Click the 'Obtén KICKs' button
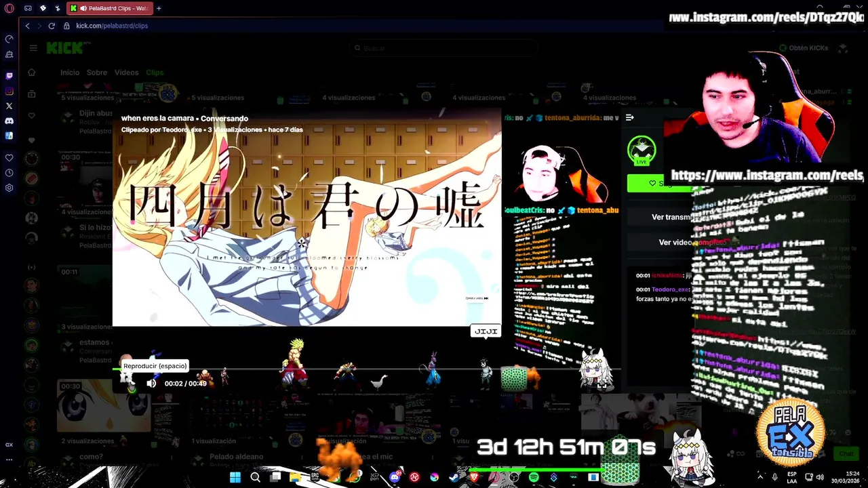Viewport: 868px width, 488px height. pos(804,48)
